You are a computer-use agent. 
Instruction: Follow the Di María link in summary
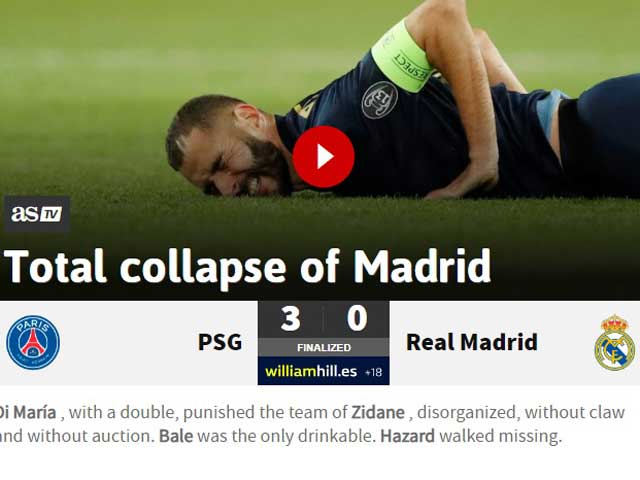coord(28,412)
